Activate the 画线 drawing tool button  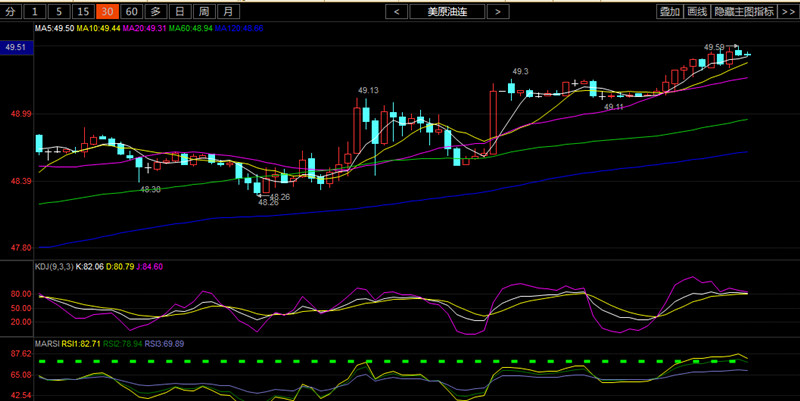tap(696, 12)
